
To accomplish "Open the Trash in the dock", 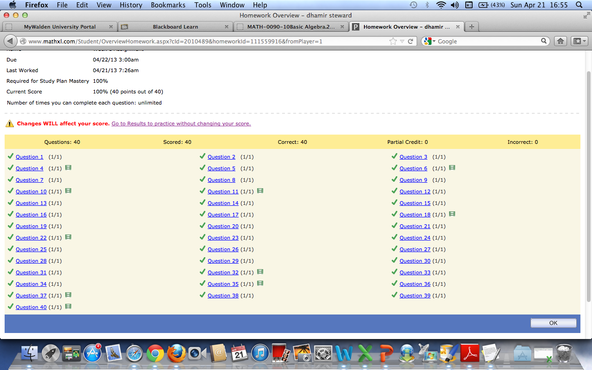I will (x=564, y=354).
